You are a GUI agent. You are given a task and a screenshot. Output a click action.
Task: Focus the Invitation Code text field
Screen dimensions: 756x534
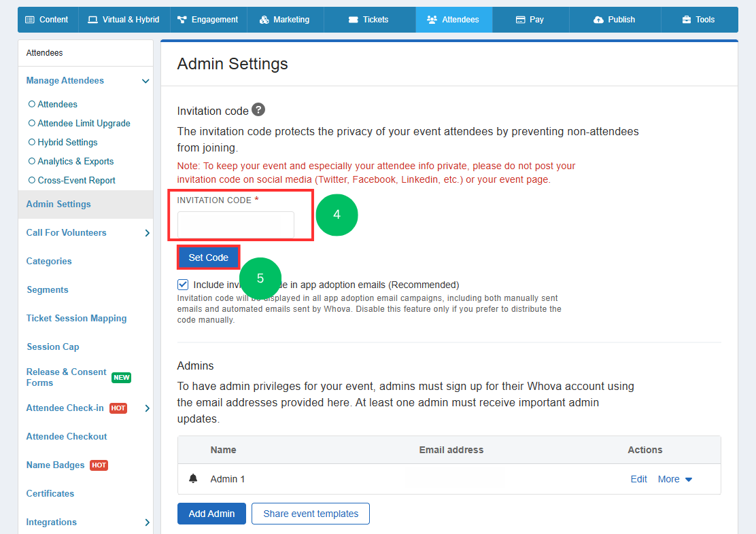tap(236, 225)
